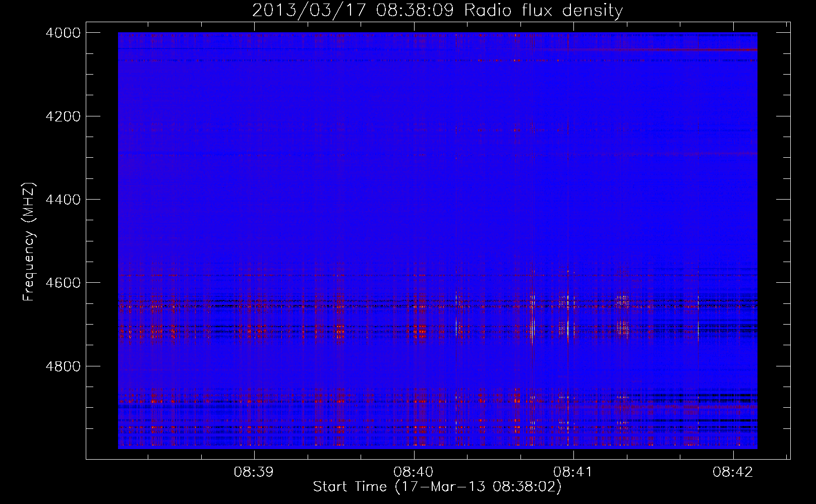Viewport: 816px width, 504px height.
Task: Click the plot title '2013/03/17 08:38:09 Radio flux density'
Action: pos(437,11)
